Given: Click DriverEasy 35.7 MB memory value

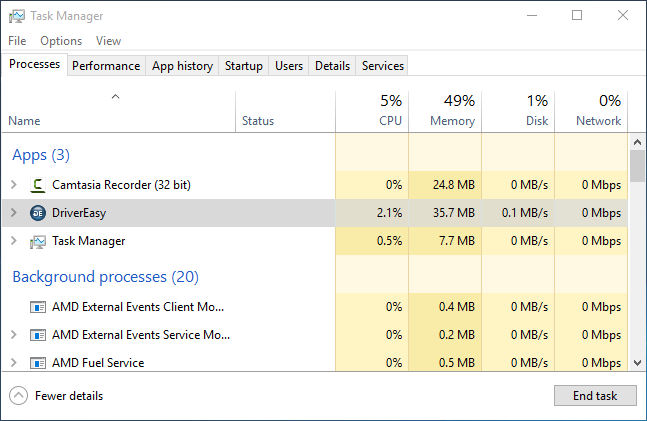Looking at the screenshot, I should (453, 213).
